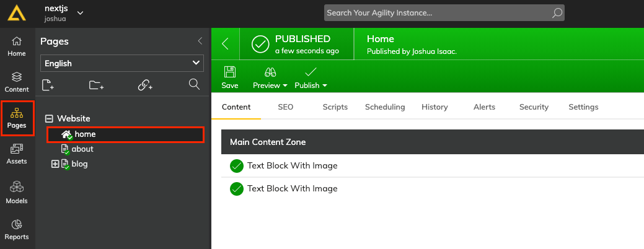The height and width of the screenshot is (249, 644).
Task: Open the Content section in sidebar
Action: pos(17,82)
